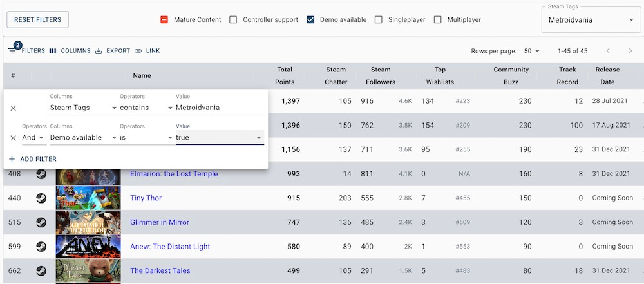Click the Tiny Thor thumbnail image
The width and height of the screenshot is (644, 284).
pyautogui.click(x=88, y=198)
